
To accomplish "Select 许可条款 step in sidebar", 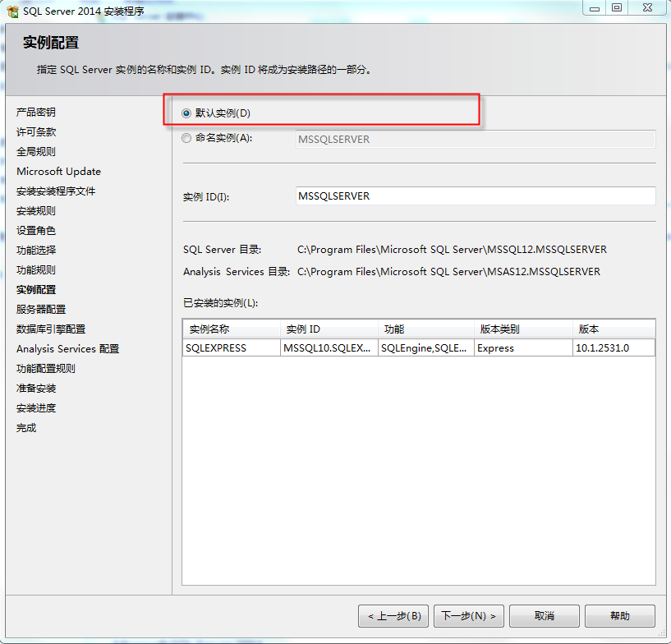I will click(36, 131).
